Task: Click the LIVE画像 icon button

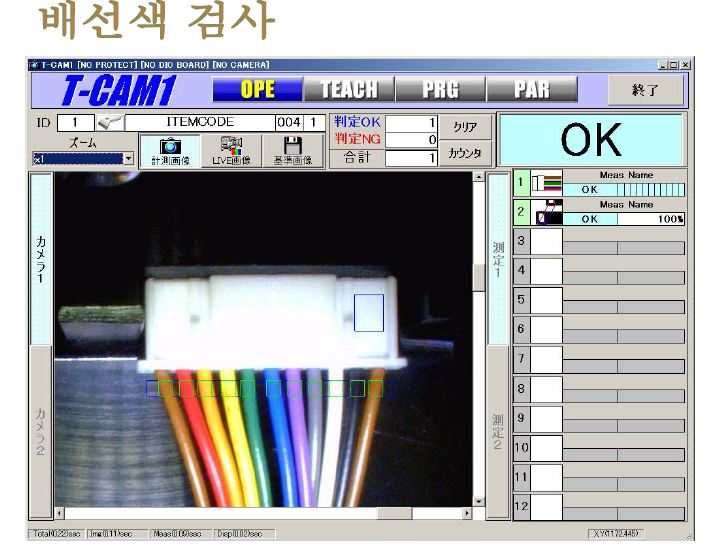Action: click(231, 151)
